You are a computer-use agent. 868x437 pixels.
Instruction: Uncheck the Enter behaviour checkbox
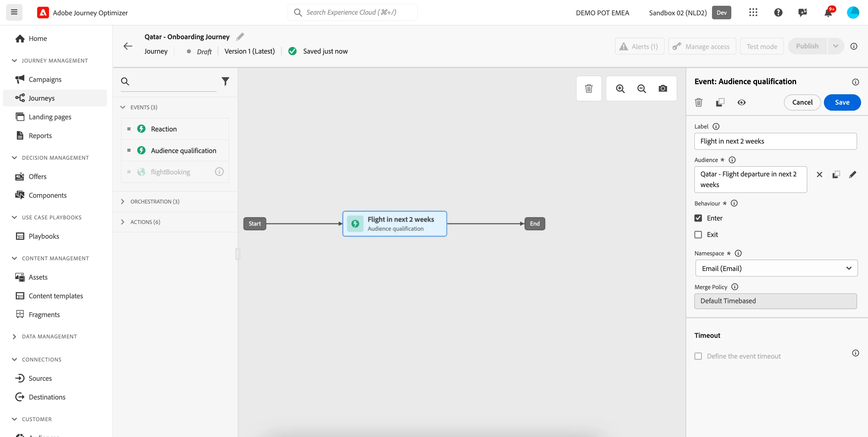coord(698,218)
